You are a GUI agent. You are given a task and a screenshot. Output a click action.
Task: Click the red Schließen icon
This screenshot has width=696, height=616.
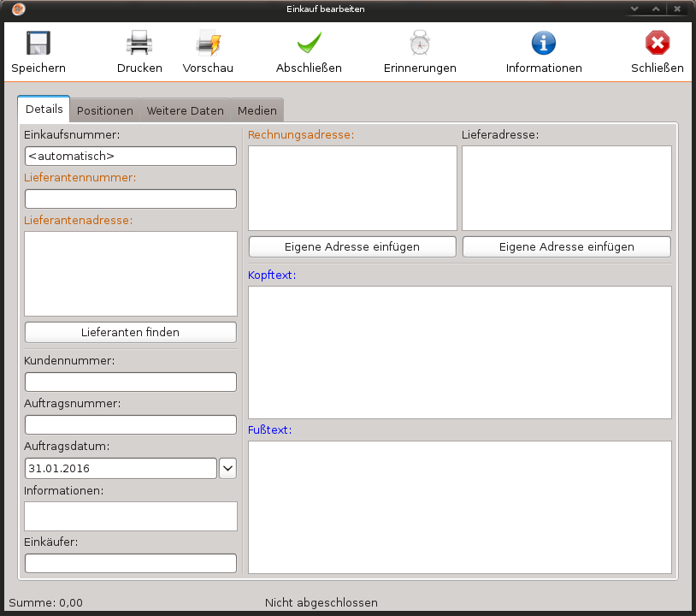pos(657,44)
